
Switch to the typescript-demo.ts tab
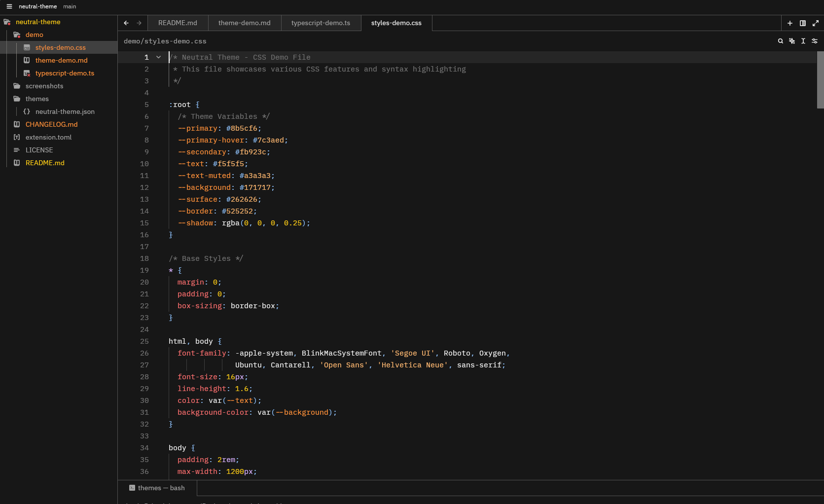(321, 23)
